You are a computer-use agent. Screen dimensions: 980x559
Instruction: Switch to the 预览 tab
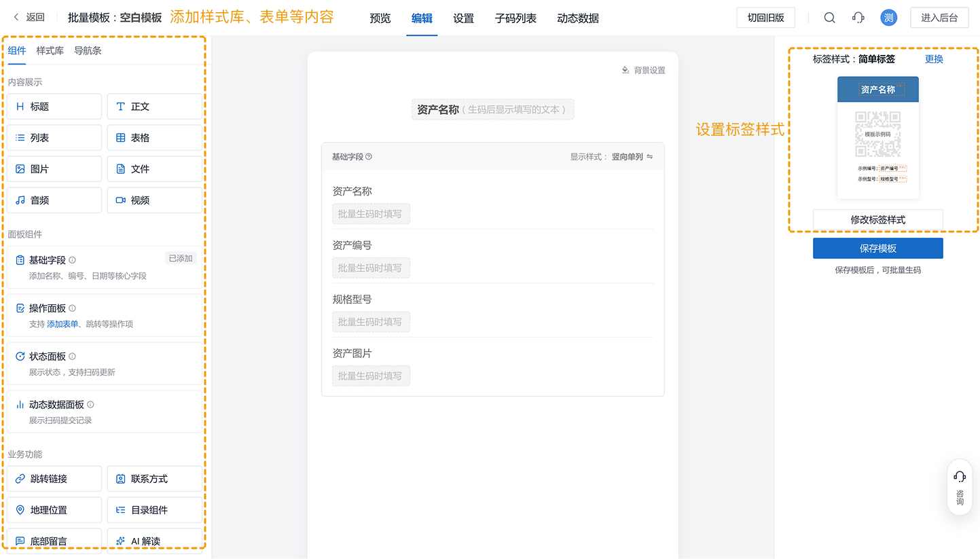(x=380, y=18)
